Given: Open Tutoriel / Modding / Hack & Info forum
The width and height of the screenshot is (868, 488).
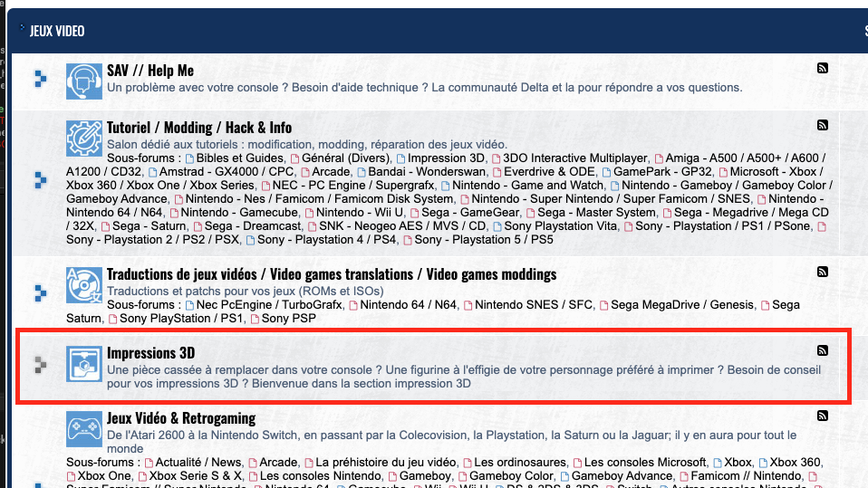Looking at the screenshot, I should tap(199, 128).
